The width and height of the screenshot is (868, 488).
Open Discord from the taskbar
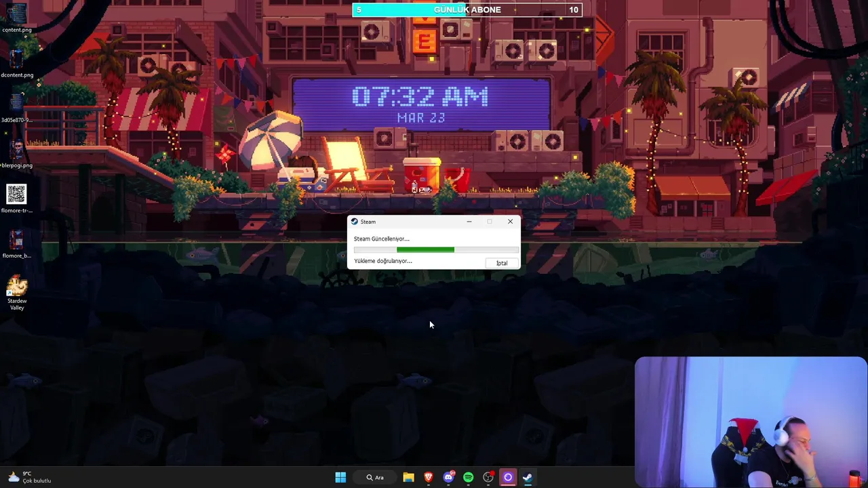click(x=448, y=477)
